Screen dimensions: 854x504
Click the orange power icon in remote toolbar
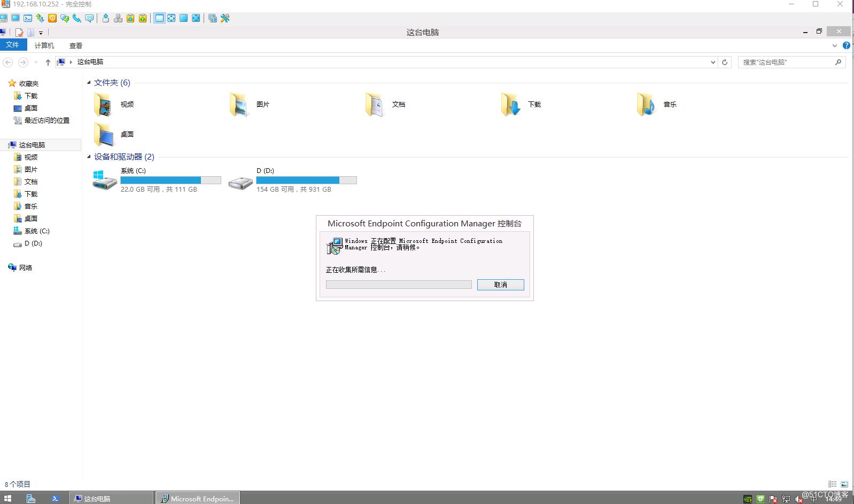52,18
